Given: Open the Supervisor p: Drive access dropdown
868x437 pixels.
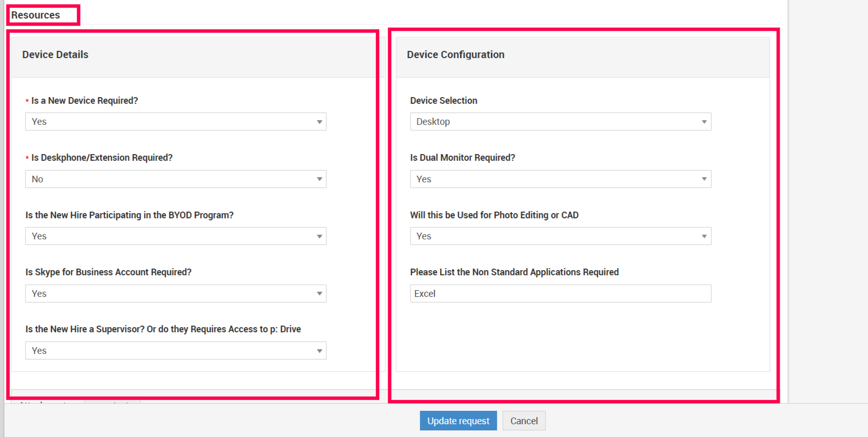Looking at the screenshot, I should [x=176, y=351].
